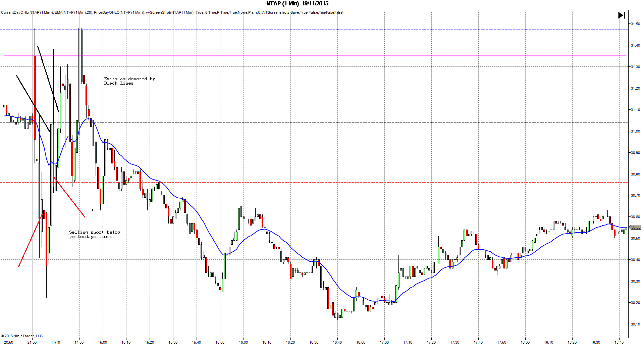Click the 15:00 time axis label

[103, 342]
